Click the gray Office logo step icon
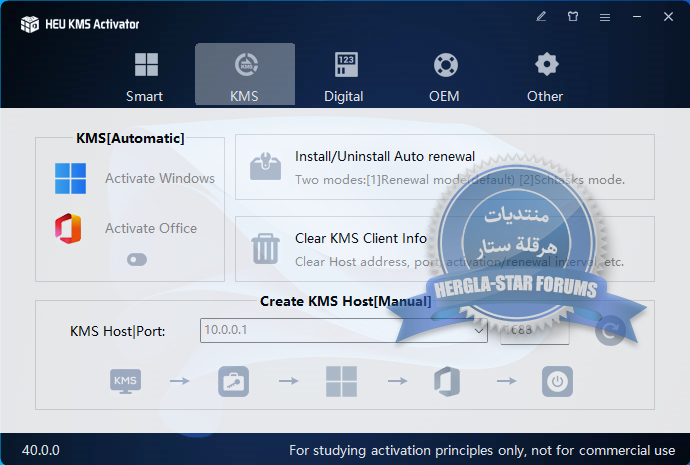690x465 pixels. [x=447, y=381]
